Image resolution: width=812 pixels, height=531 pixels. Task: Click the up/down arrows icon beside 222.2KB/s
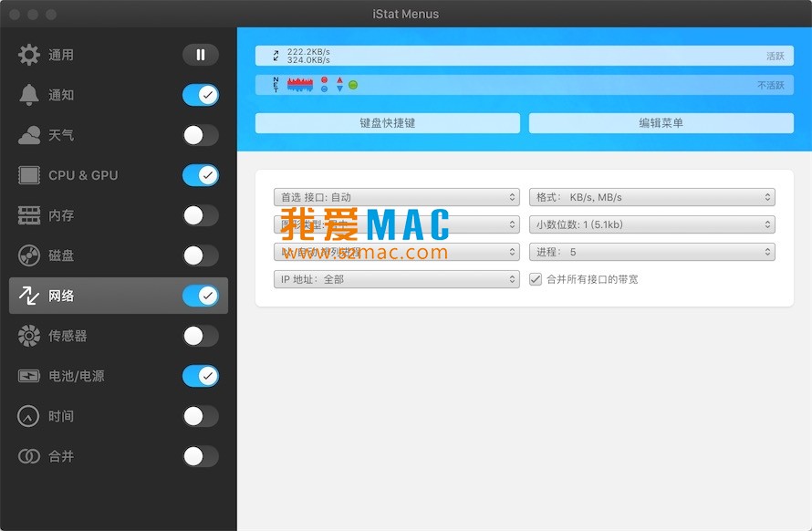276,56
